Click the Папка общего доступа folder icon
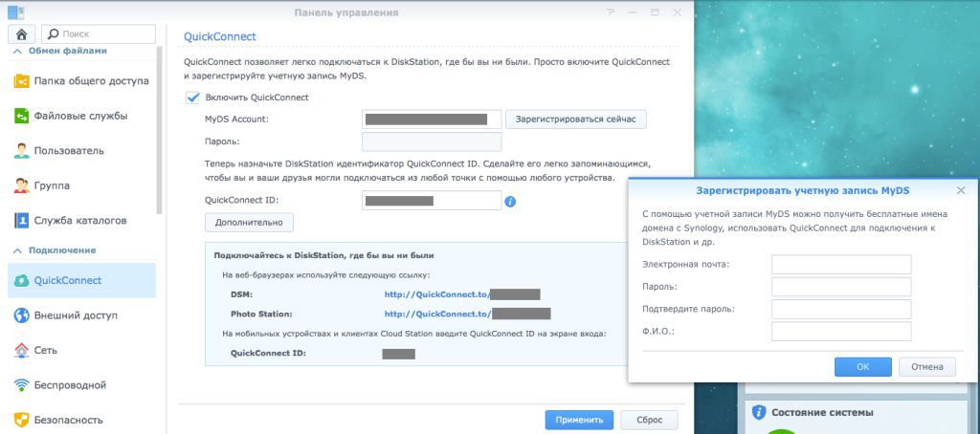 click(x=21, y=81)
